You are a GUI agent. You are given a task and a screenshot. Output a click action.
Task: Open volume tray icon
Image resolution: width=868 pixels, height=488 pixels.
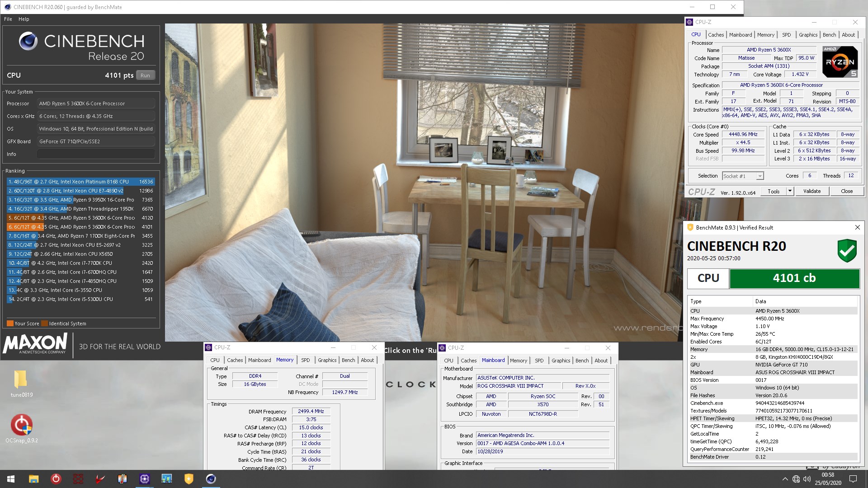807,479
